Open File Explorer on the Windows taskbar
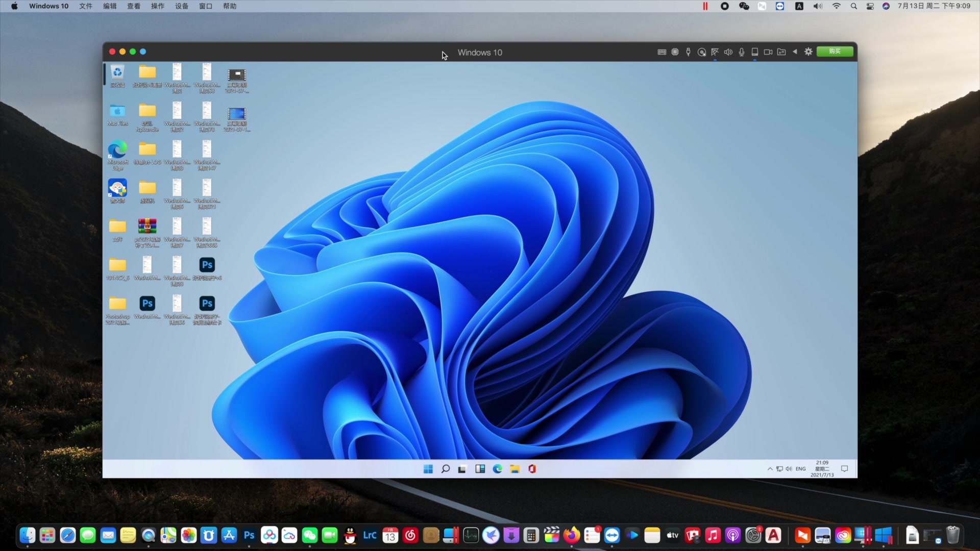Screen dimensions: 980x551 515,469
